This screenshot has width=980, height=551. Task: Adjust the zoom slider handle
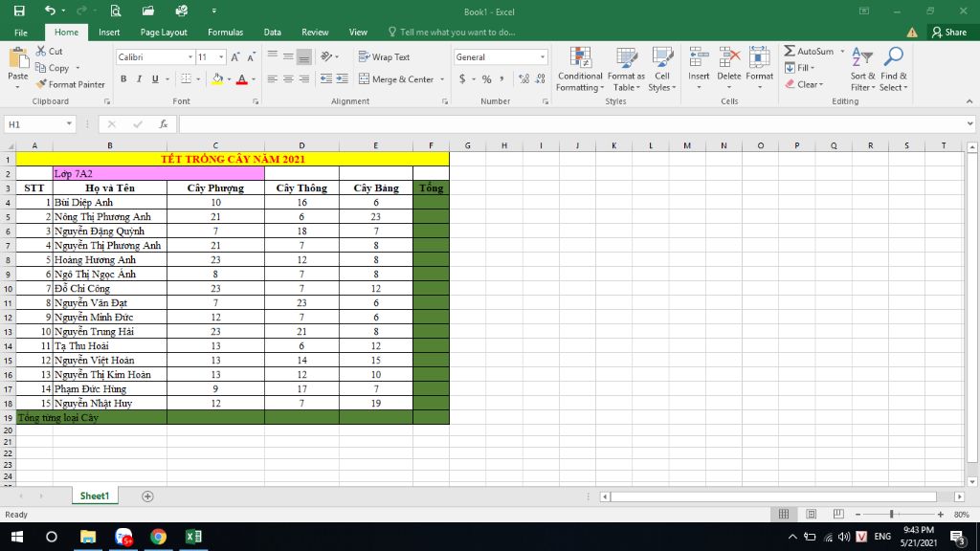pos(892,514)
